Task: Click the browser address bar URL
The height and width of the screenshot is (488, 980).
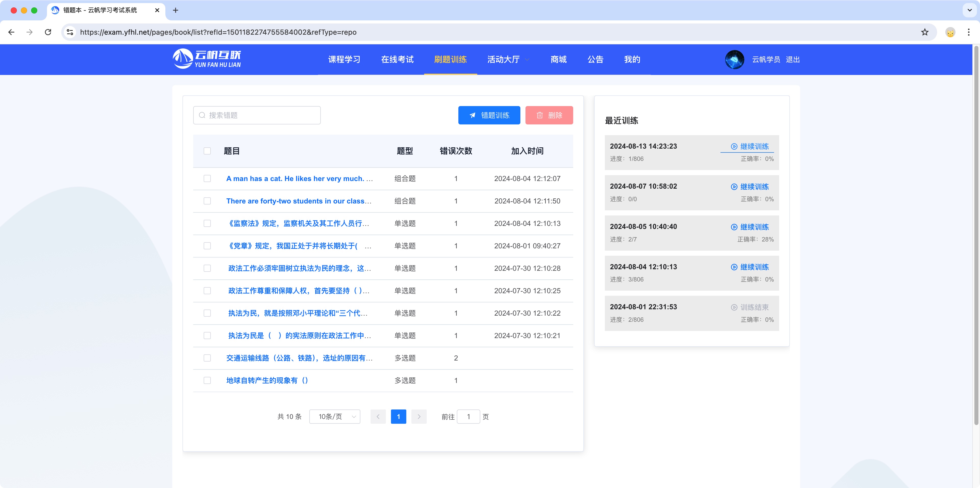Action: tap(218, 32)
